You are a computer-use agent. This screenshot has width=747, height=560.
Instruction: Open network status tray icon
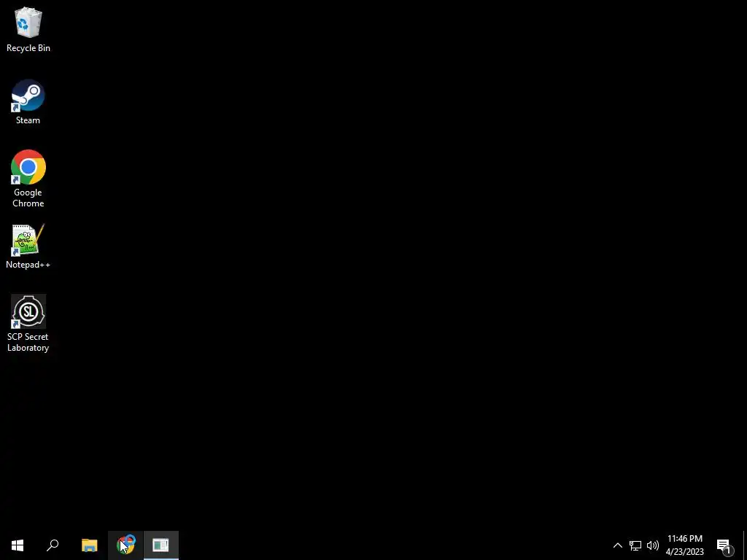[635, 545]
